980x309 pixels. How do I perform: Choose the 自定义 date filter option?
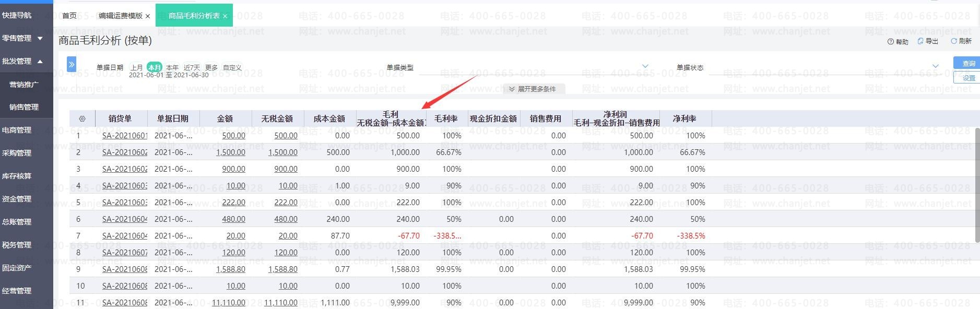coord(232,67)
